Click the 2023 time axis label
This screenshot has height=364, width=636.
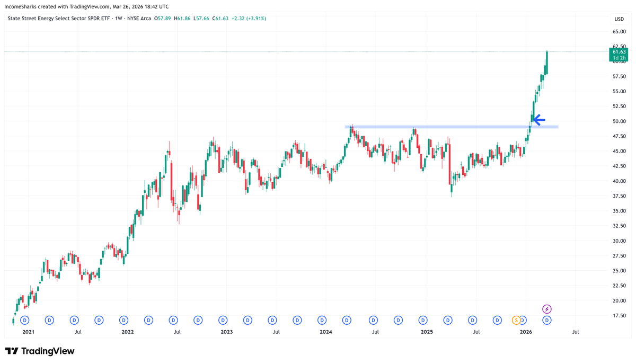coord(227,332)
